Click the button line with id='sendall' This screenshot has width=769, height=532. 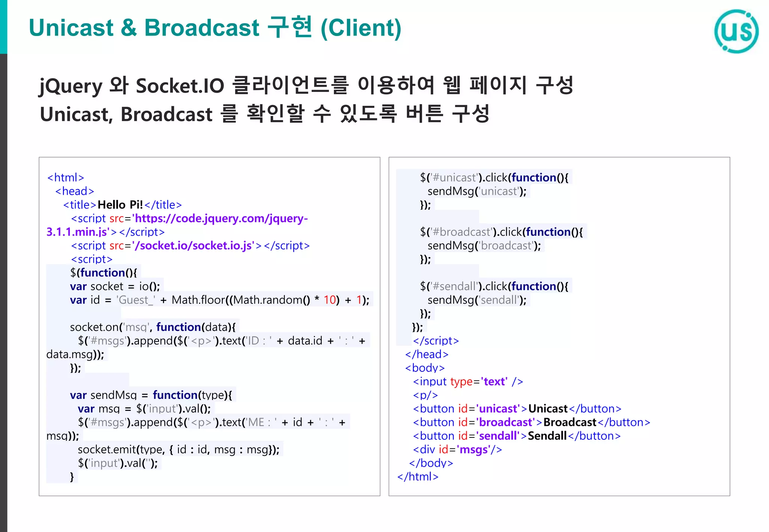(x=517, y=436)
